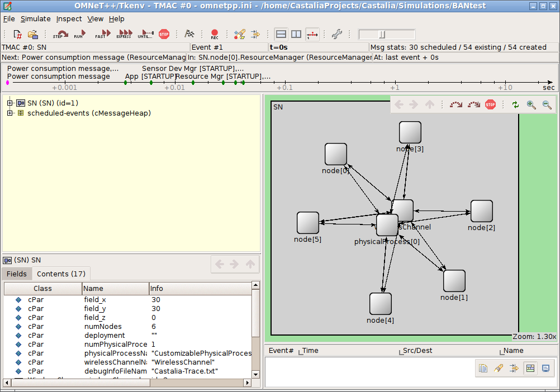Click the FAST run button
560x392 pixels.
click(103, 34)
